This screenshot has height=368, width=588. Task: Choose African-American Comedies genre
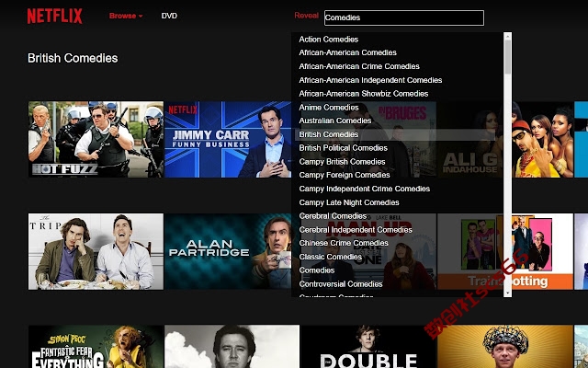coord(347,52)
